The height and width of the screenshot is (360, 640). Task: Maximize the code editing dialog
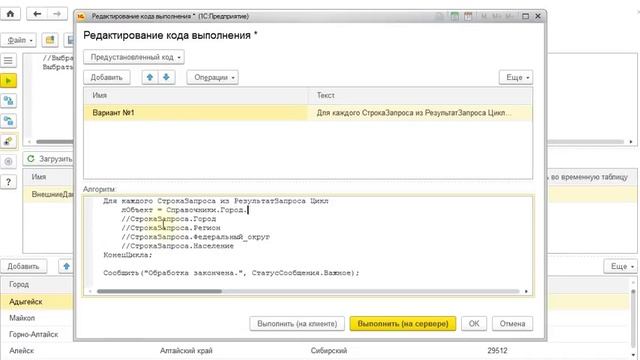525,16
